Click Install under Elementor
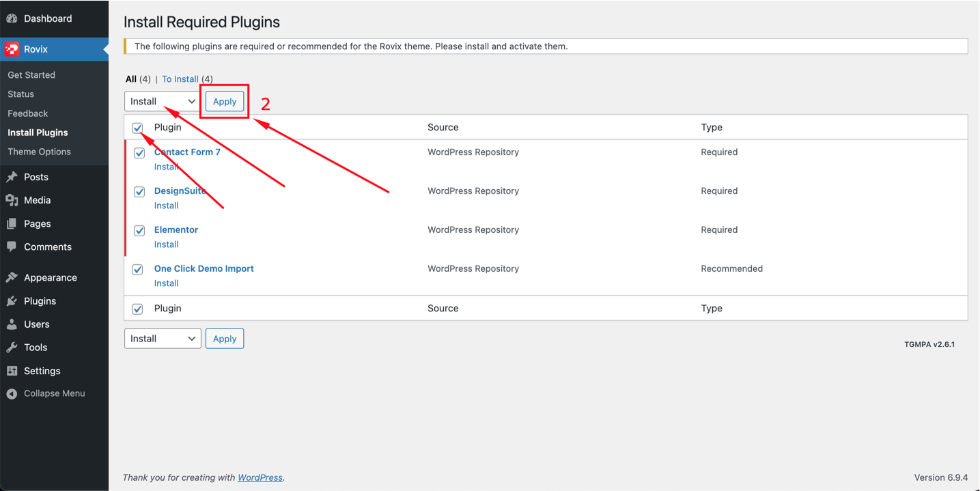The width and height of the screenshot is (980, 491). coord(167,244)
